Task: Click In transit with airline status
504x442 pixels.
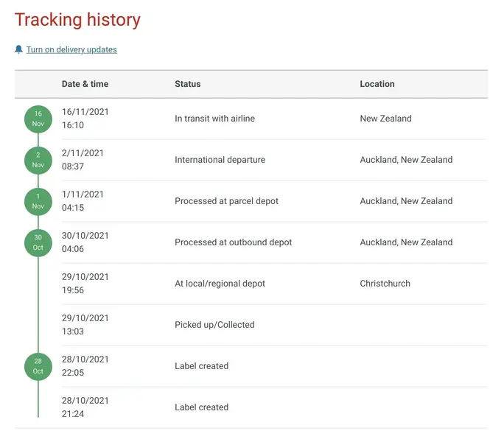Action: 214,119
